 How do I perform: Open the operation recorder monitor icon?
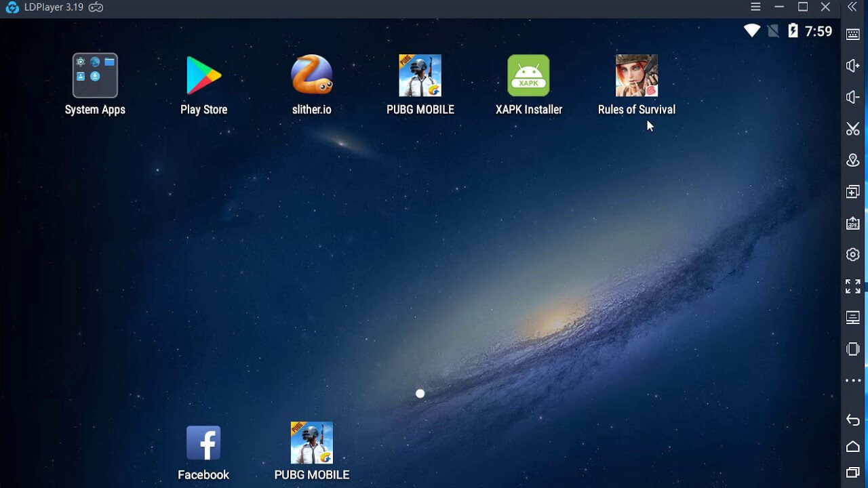click(853, 318)
